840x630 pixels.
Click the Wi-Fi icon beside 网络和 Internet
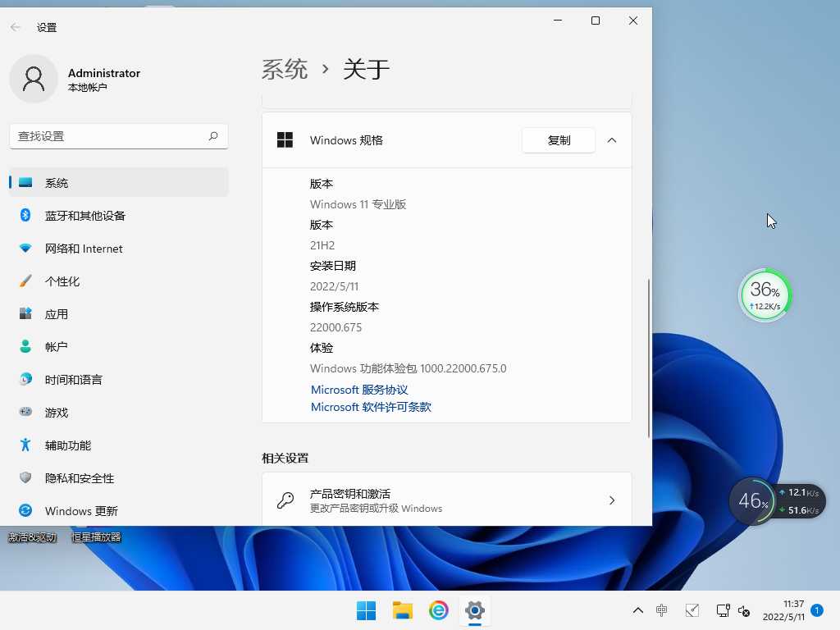coord(25,248)
